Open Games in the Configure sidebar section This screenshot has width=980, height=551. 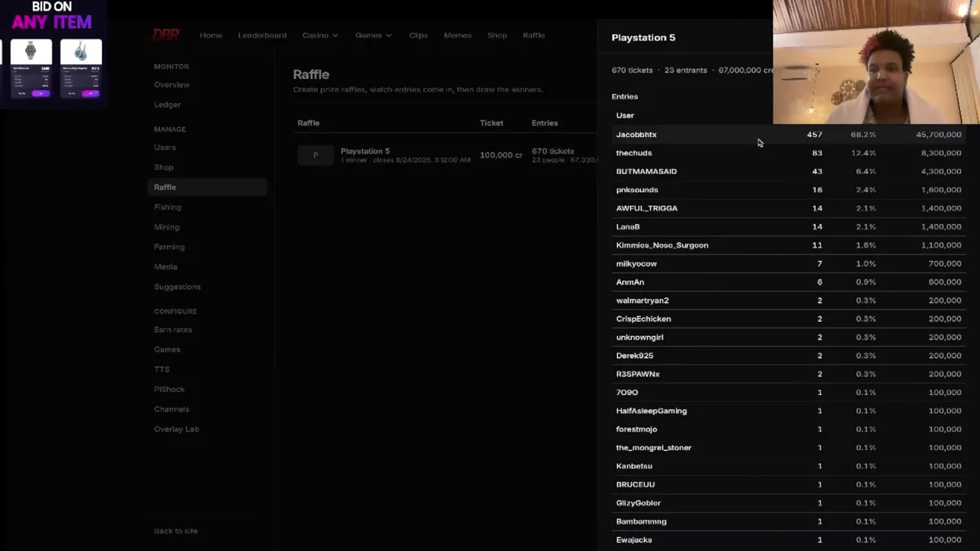click(x=167, y=350)
